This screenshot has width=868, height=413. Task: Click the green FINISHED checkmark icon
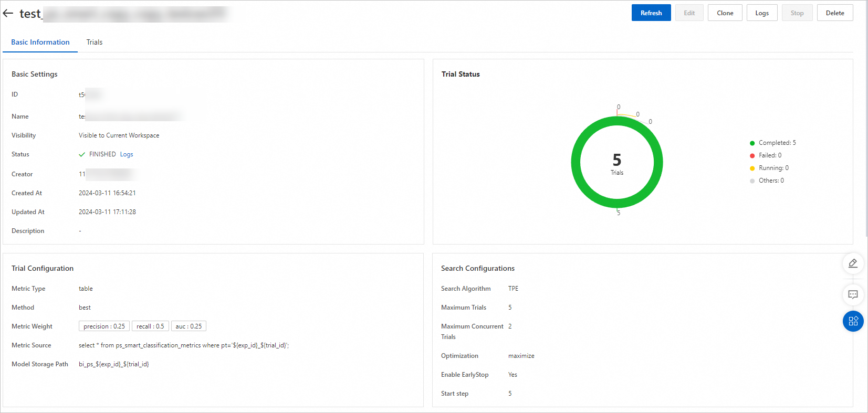click(x=82, y=155)
